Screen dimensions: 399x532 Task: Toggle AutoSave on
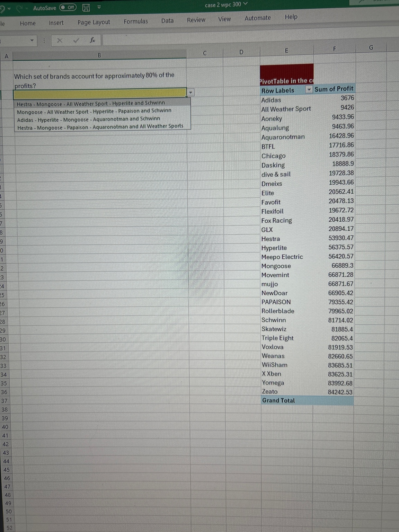pyautogui.click(x=68, y=7)
